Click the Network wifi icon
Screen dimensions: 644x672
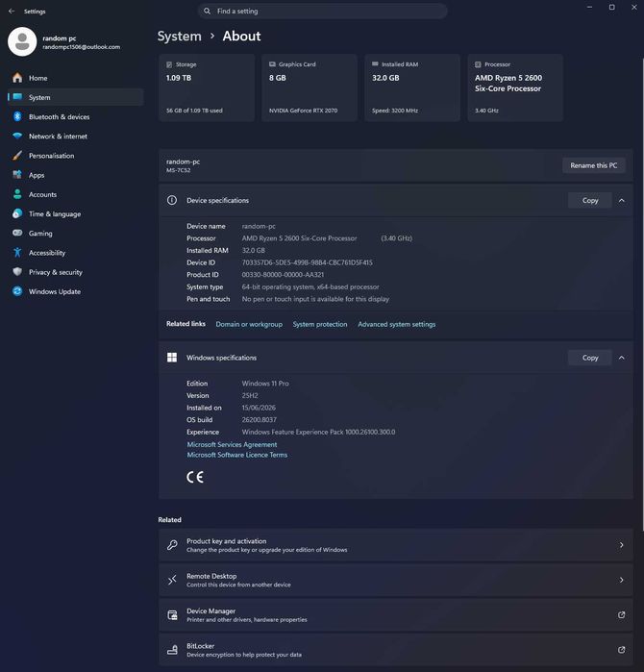17,136
